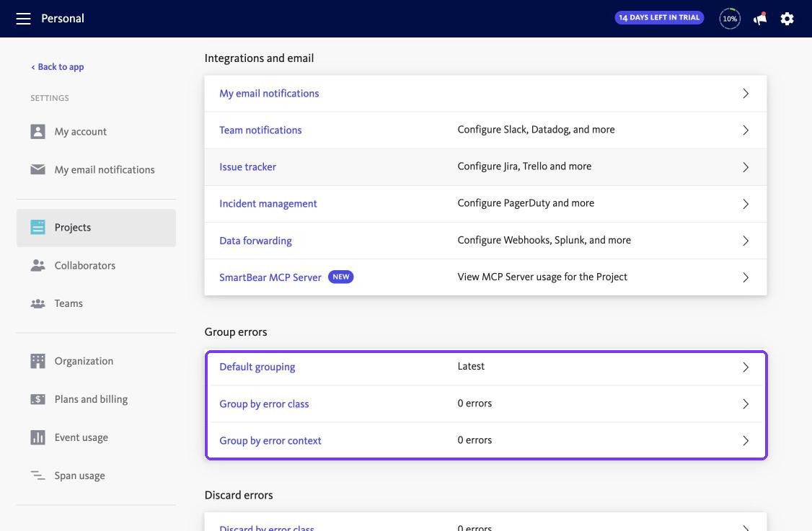This screenshot has width=812, height=531.
Task: Open the hamburger navigation menu
Action: [23, 19]
